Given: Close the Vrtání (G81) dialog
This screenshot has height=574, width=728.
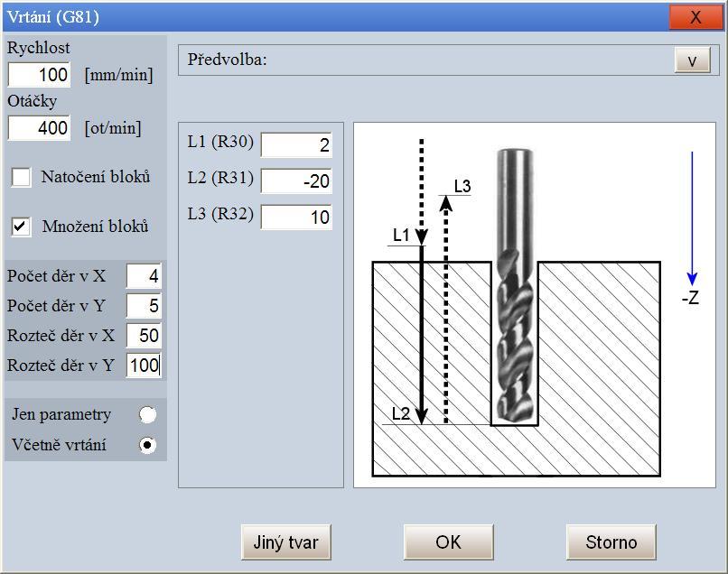Looking at the screenshot, I should (x=695, y=17).
